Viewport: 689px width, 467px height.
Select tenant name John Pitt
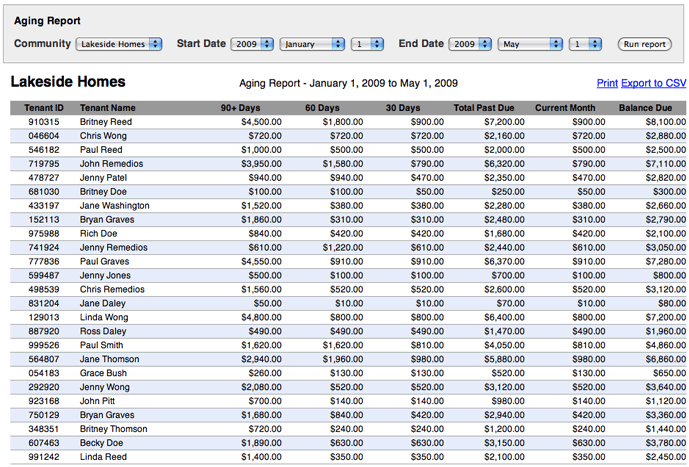(98, 401)
